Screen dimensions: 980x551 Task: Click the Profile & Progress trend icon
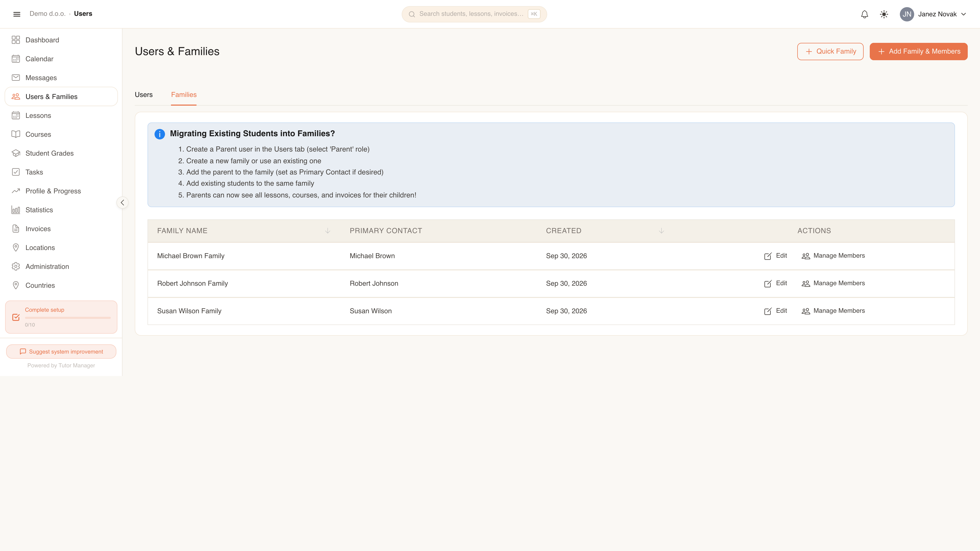(16, 191)
